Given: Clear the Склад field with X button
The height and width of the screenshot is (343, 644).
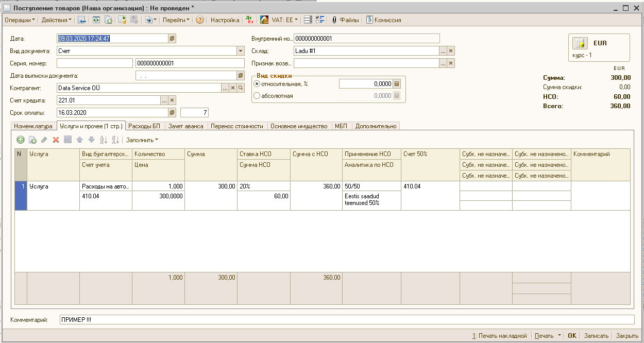Looking at the screenshot, I should [451, 51].
